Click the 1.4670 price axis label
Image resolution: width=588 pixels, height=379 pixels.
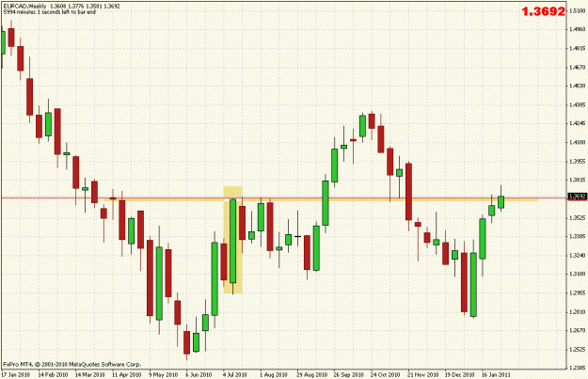coord(578,68)
